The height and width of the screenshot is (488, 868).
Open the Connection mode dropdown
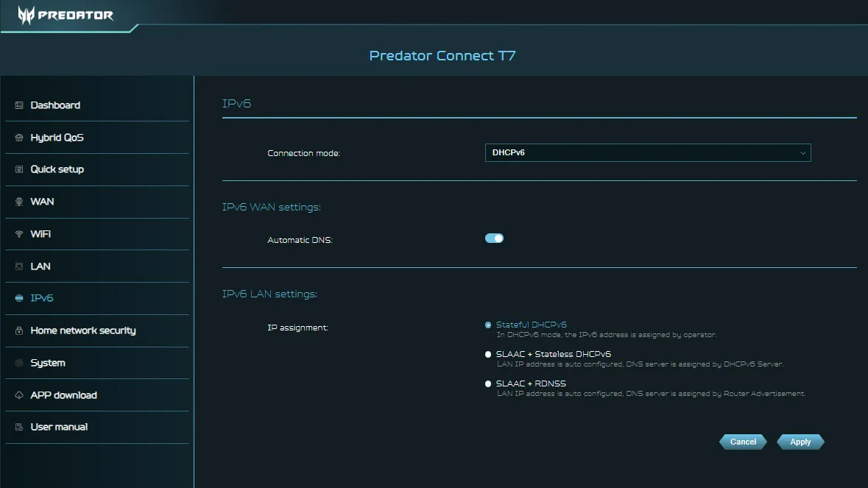click(648, 152)
